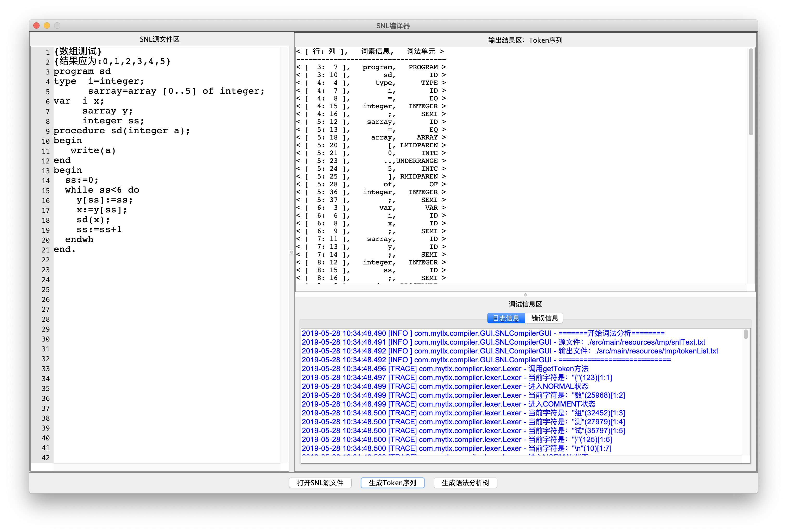Click source line 'x:=y[ss];'
The image size is (787, 532).
point(101,210)
